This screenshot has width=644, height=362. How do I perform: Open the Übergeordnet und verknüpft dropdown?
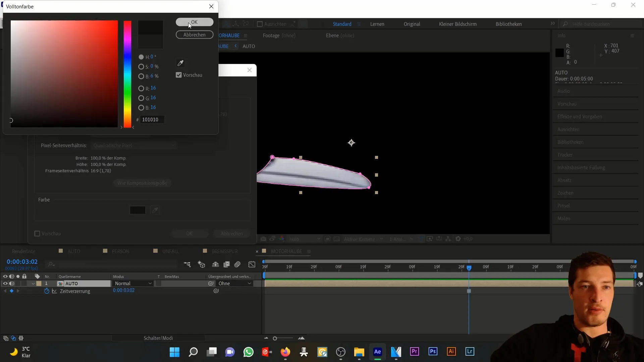pyautogui.click(x=234, y=283)
